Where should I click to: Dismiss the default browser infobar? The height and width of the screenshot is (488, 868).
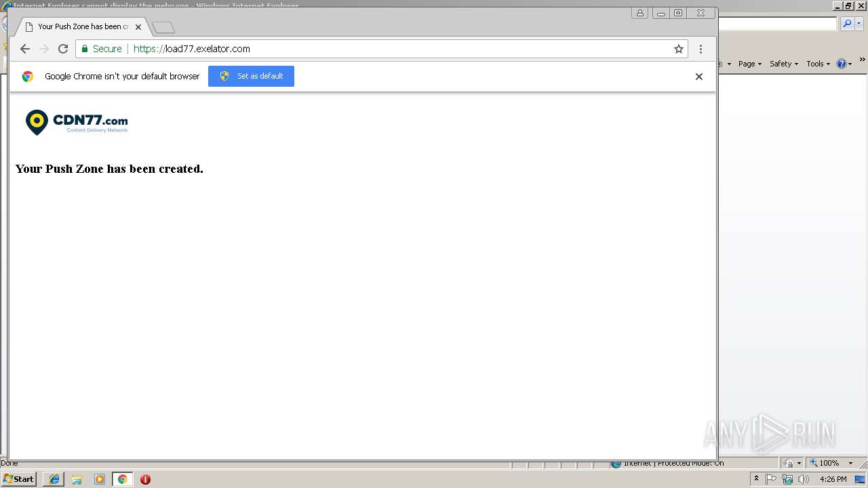(x=698, y=76)
